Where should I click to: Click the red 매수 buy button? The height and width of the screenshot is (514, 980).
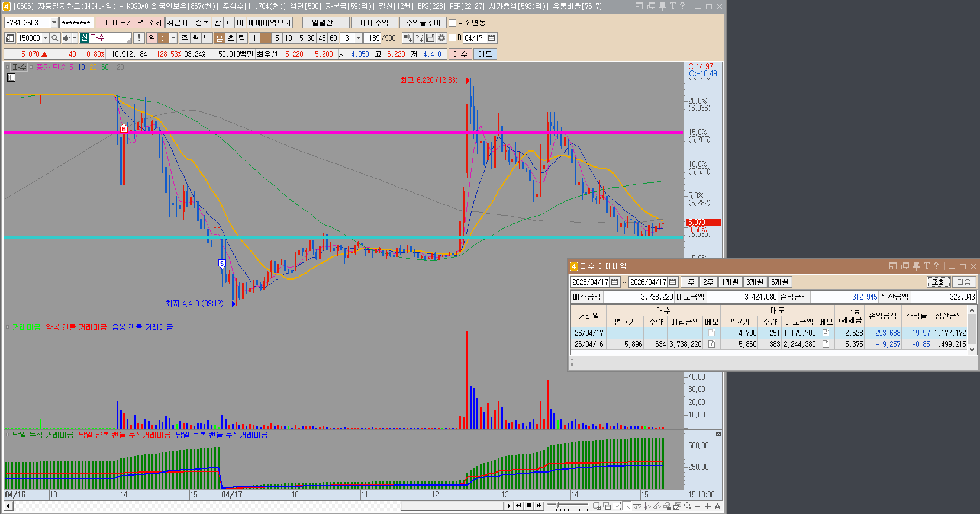click(x=460, y=54)
